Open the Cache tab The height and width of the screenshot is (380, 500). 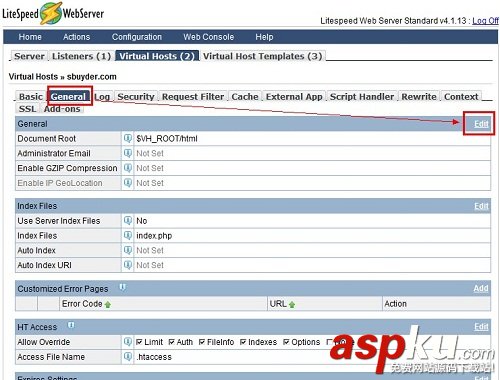[x=245, y=97]
